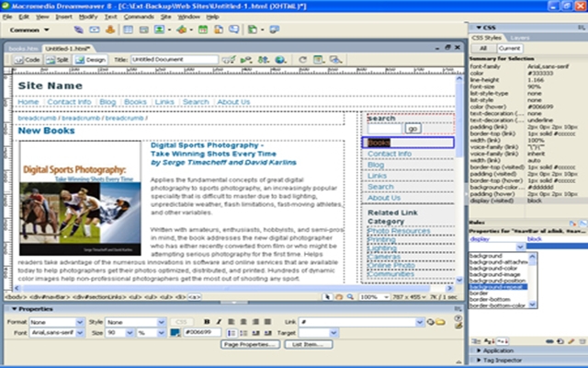Click the Attach Style Sheet icon

549,341
